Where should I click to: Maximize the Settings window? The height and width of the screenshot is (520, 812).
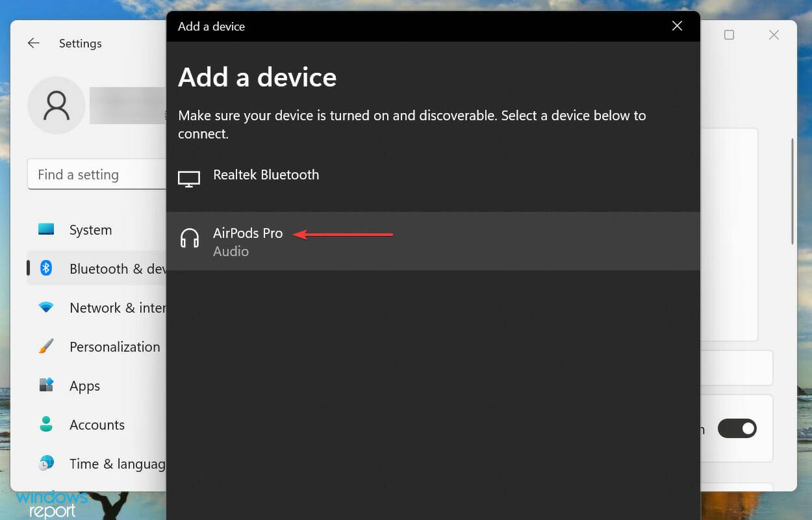(729, 35)
